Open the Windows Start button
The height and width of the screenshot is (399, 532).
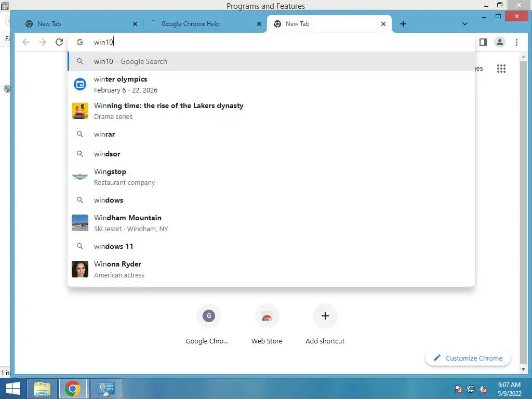(12, 389)
